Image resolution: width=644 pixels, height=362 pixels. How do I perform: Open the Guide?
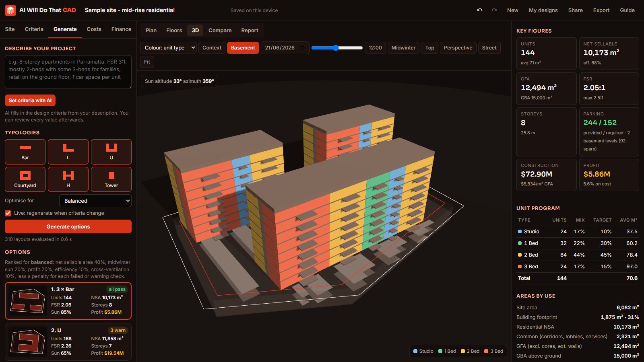point(627,10)
